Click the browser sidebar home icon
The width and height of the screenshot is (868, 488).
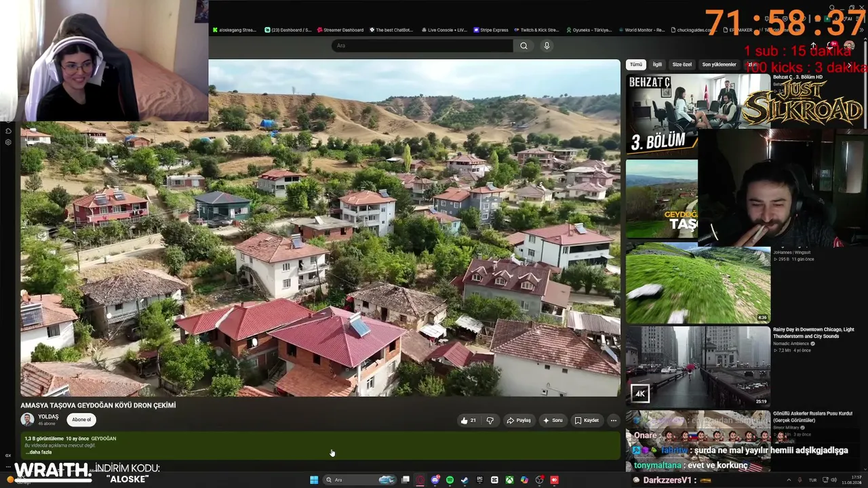coord(8,131)
